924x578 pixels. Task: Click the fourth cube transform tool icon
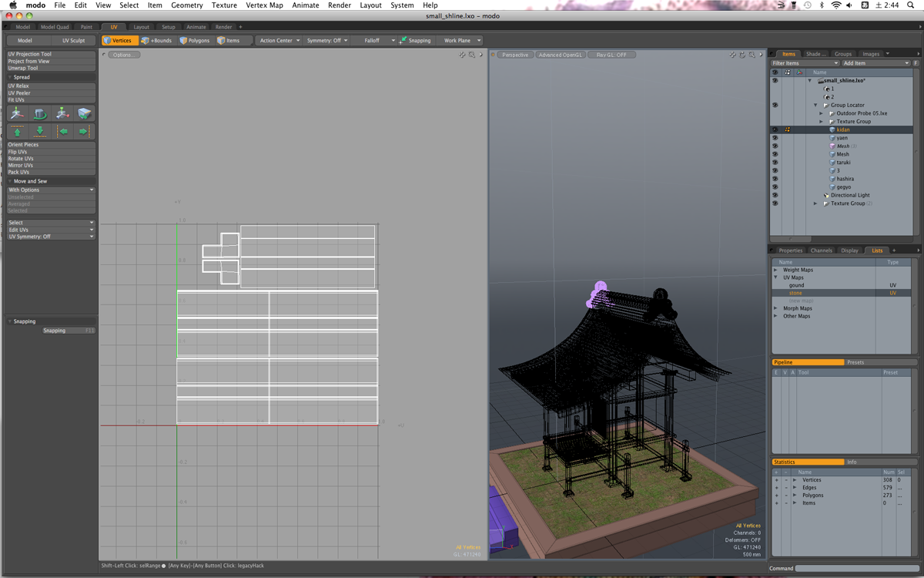[x=84, y=113]
